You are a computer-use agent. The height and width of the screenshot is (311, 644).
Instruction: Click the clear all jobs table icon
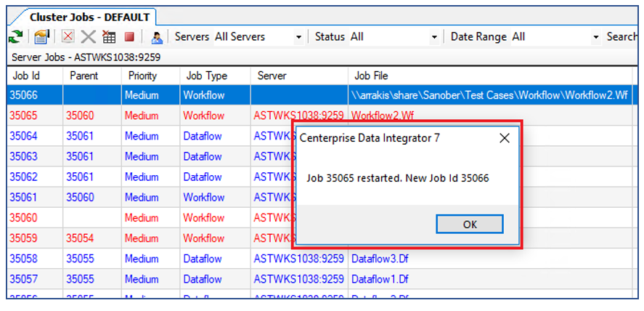coord(109,37)
